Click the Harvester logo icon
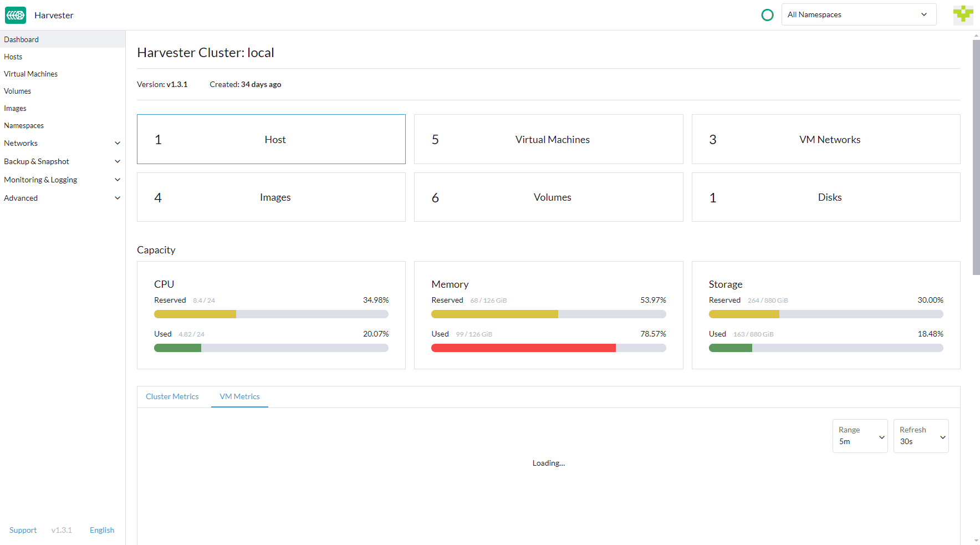The height and width of the screenshot is (545, 980). [x=16, y=15]
